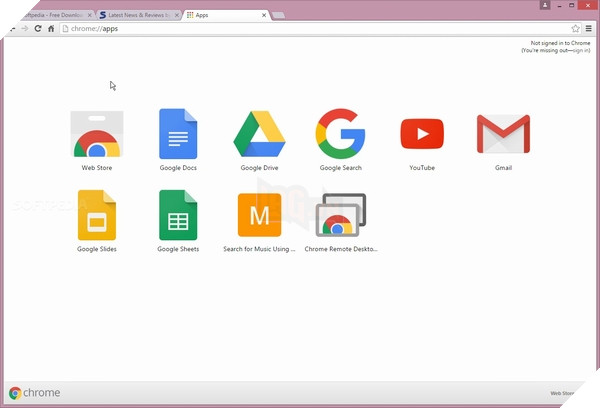
Task: Bookmark this page with the star
Action: point(575,28)
